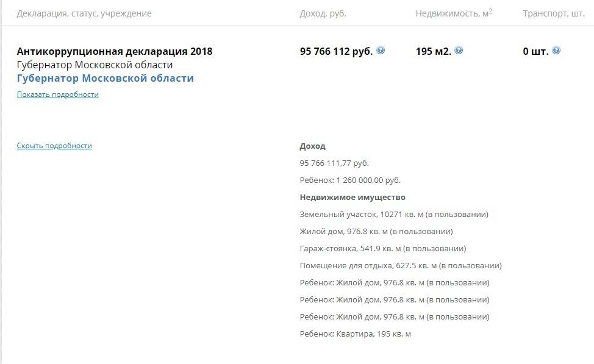Click the 'Декларация, статус, учреждение' column header
Screen dimensions: 594x364
[84, 13]
